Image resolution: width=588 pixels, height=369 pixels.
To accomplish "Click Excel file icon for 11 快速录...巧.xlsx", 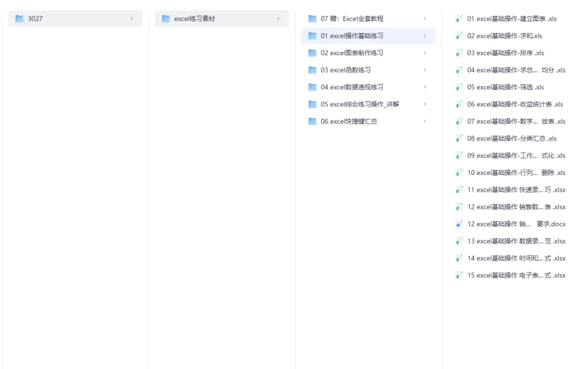I will (459, 190).
